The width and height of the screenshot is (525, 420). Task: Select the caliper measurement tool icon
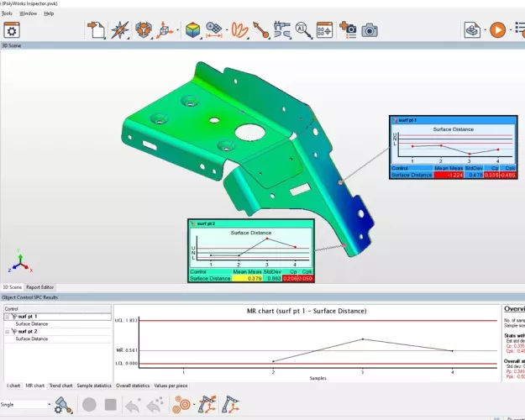(x=281, y=30)
